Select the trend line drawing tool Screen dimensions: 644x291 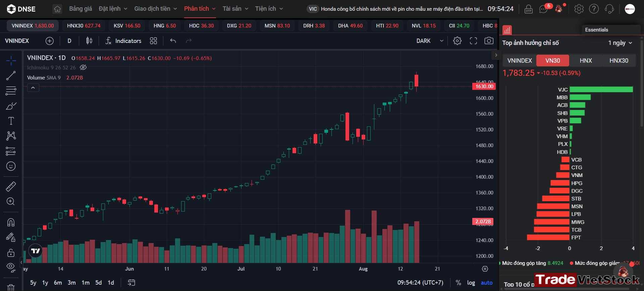click(11, 76)
